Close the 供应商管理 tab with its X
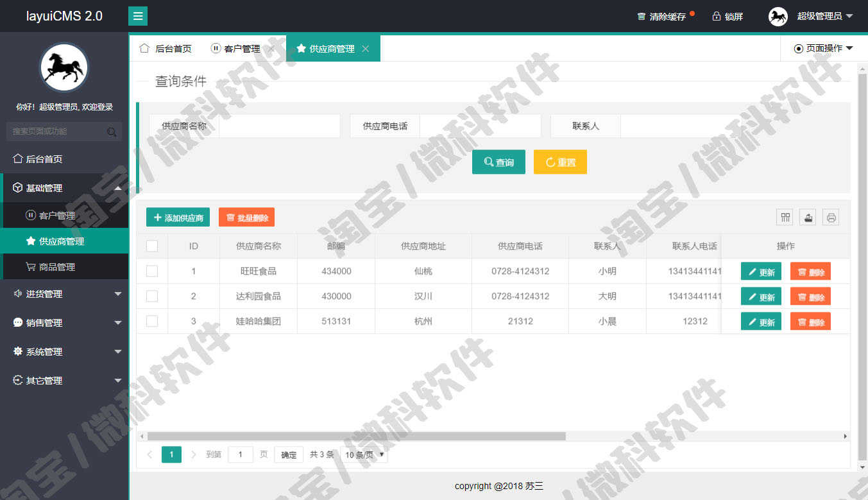This screenshot has width=868, height=500. pyautogui.click(x=366, y=49)
